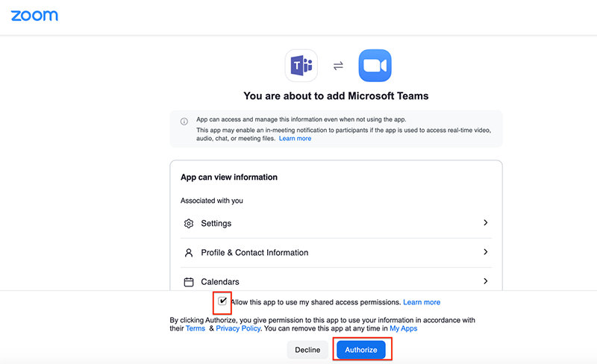Click the Profile & Contact Information label
The width and height of the screenshot is (597, 364).
click(x=254, y=253)
